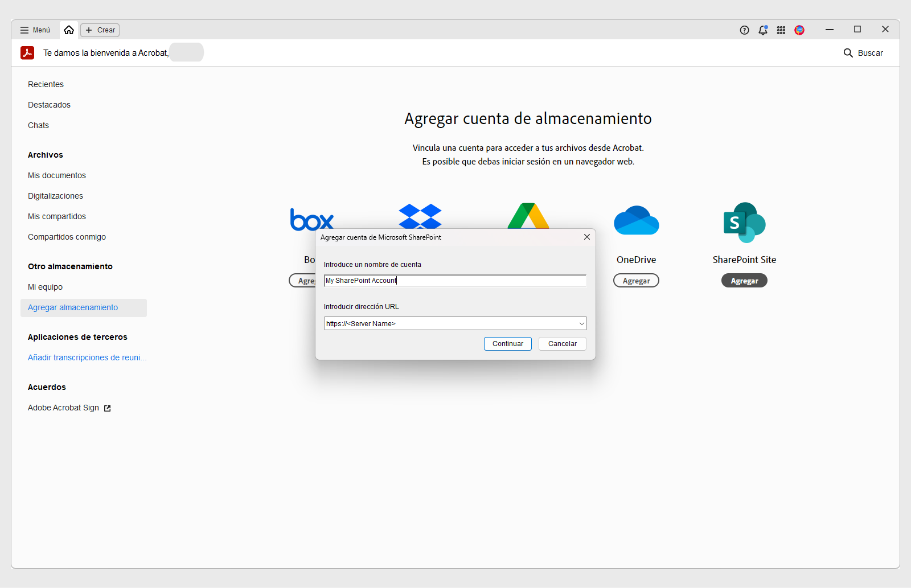911x588 pixels.
Task: Click the user profile avatar
Action: [x=799, y=30]
